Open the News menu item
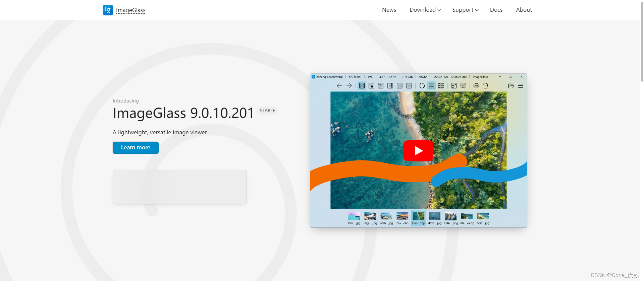Image resolution: width=644 pixels, height=281 pixels. [389, 10]
